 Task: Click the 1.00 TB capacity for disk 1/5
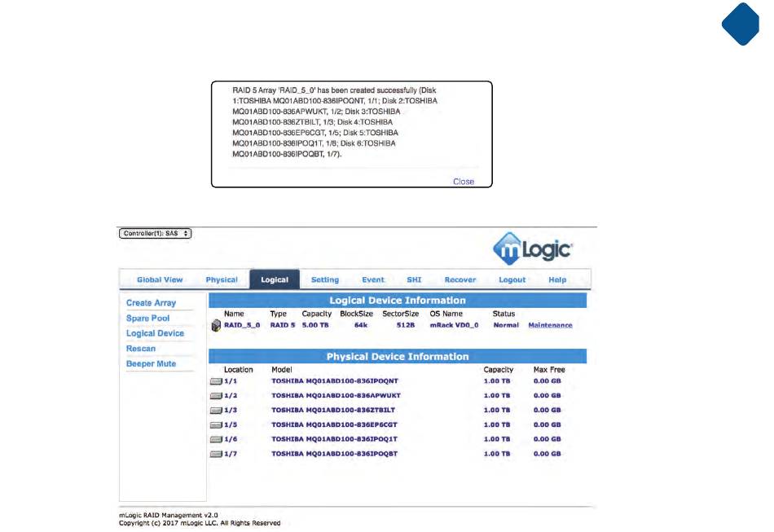(497, 425)
